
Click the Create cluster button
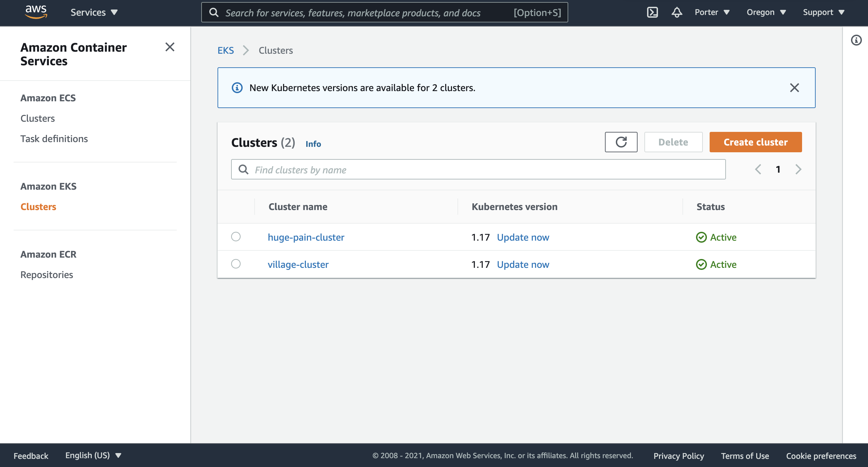(756, 142)
